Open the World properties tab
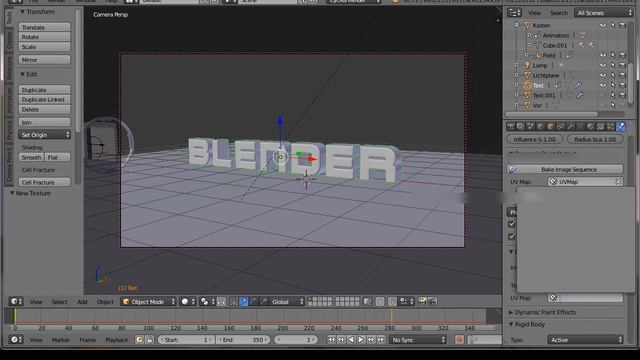Image resolution: width=640 pixels, height=360 pixels. (x=540, y=127)
